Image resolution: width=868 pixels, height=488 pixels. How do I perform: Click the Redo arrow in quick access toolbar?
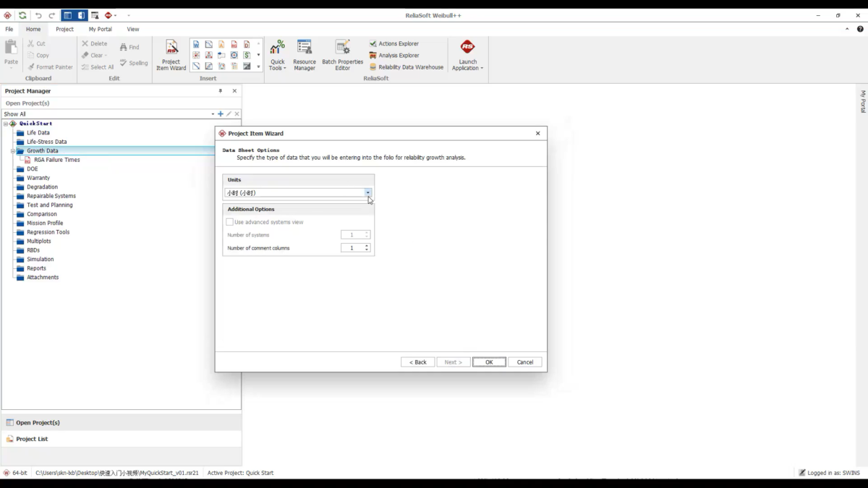tap(51, 15)
